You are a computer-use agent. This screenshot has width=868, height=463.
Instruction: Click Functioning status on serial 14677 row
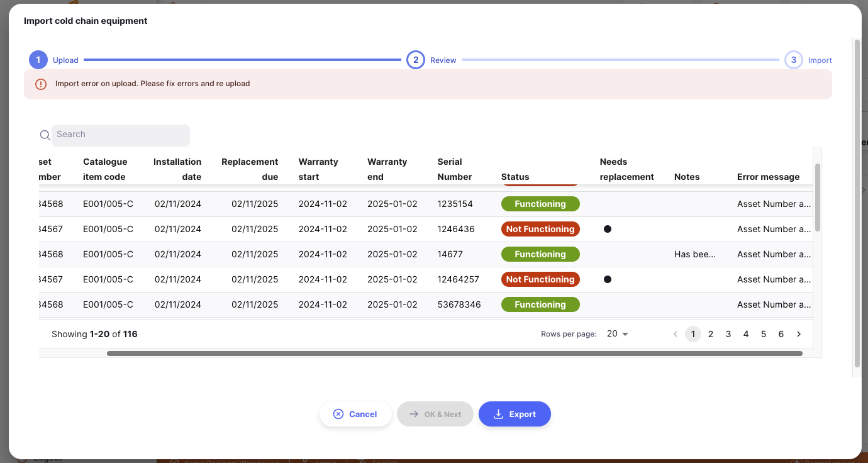(x=540, y=254)
